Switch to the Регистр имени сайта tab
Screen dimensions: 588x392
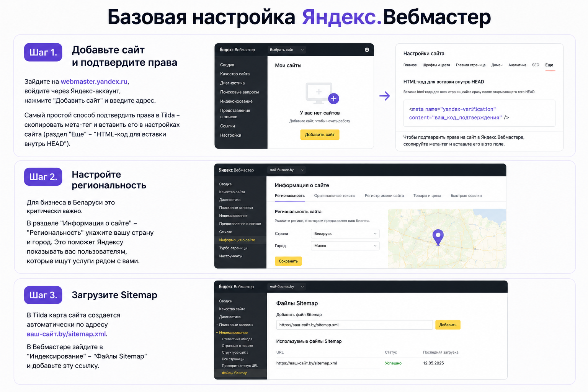tap(384, 196)
